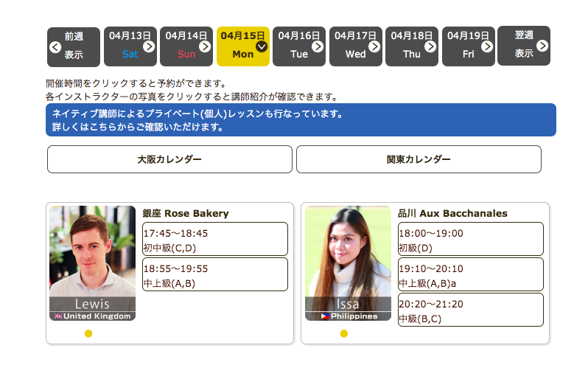Click the left arrow for previous week
588x379 pixels.
pos(55,47)
